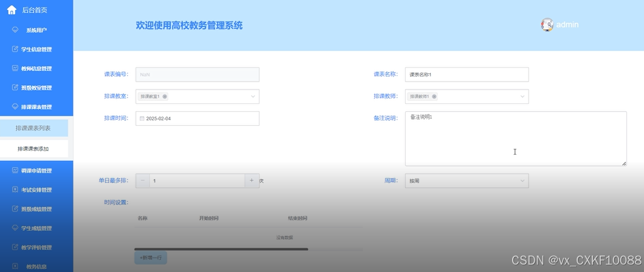
Task: Open the 教务信息 menu
Action: tap(37, 266)
